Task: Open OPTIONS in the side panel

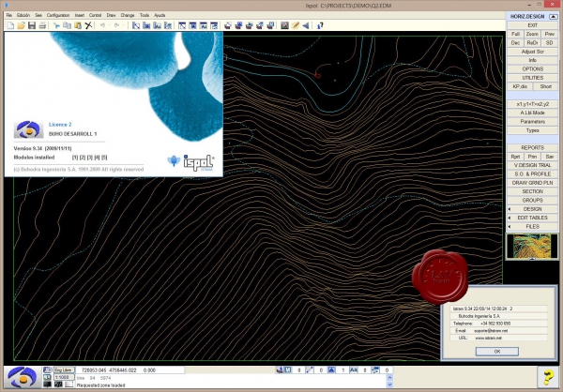Action: click(x=532, y=68)
